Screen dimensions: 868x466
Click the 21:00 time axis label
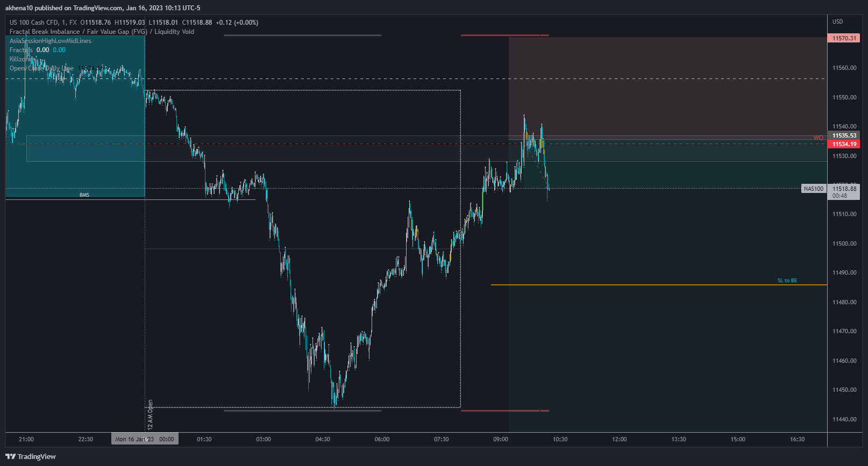[26, 439]
